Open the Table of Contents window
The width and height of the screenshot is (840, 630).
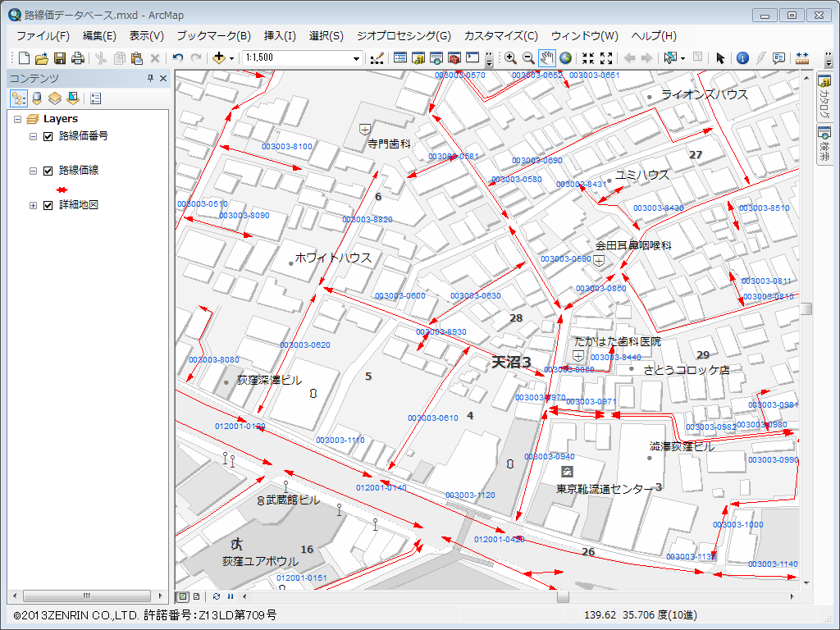tap(400, 58)
